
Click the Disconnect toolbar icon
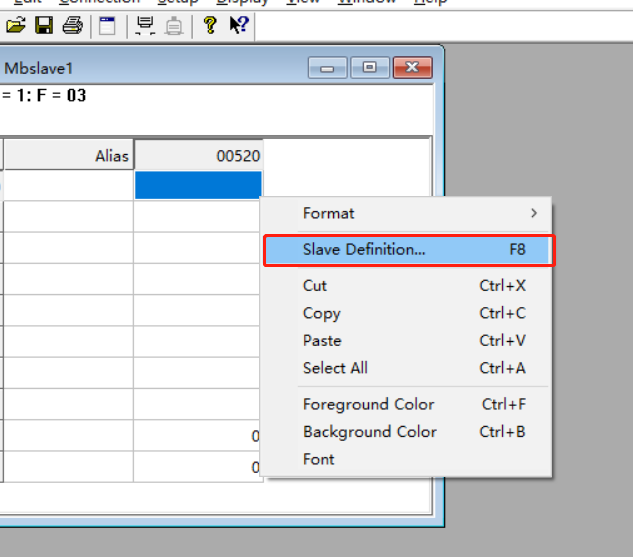pyautogui.click(x=174, y=26)
